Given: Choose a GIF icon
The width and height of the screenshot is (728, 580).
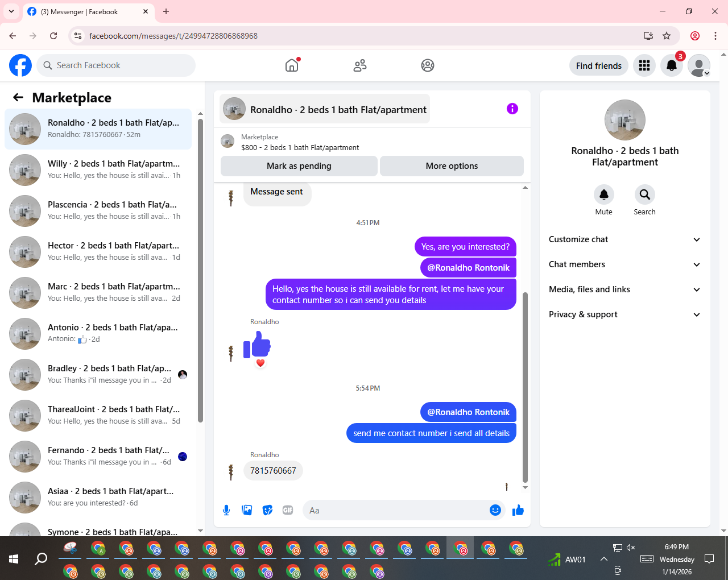Looking at the screenshot, I should tap(288, 510).
